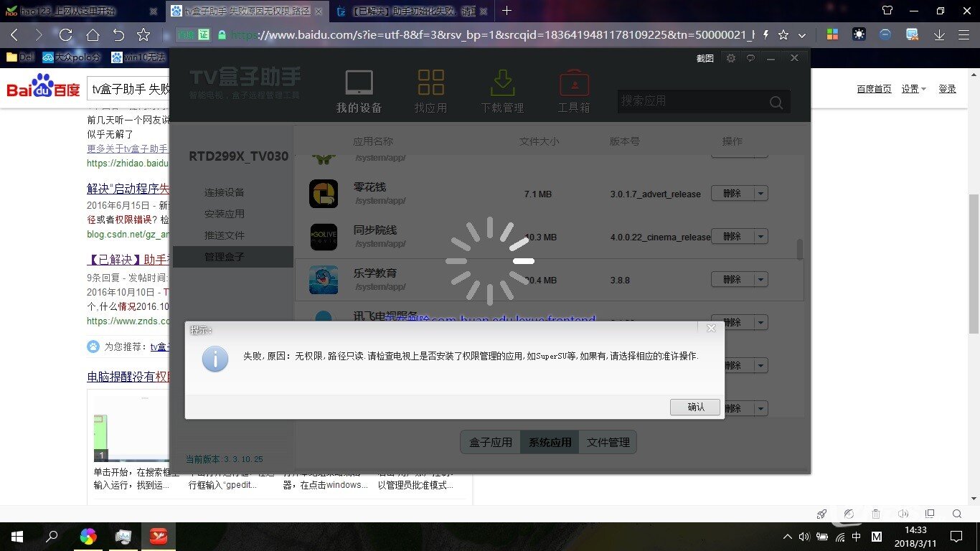This screenshot has height=551, width=980.
Task: Delete 零花钱 with 删除 button
Action: 732,194
